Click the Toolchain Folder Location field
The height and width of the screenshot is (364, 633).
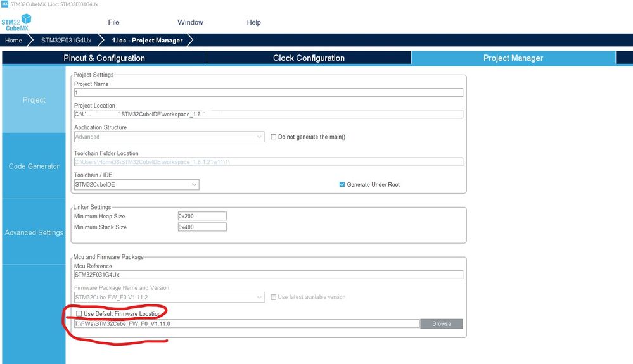pos(269,162)
